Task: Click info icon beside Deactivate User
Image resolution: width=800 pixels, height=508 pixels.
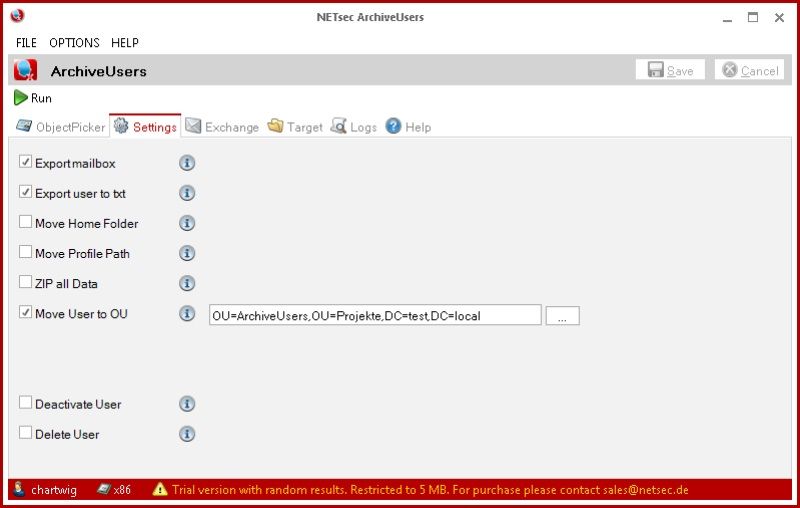Action: click(187, 404)
